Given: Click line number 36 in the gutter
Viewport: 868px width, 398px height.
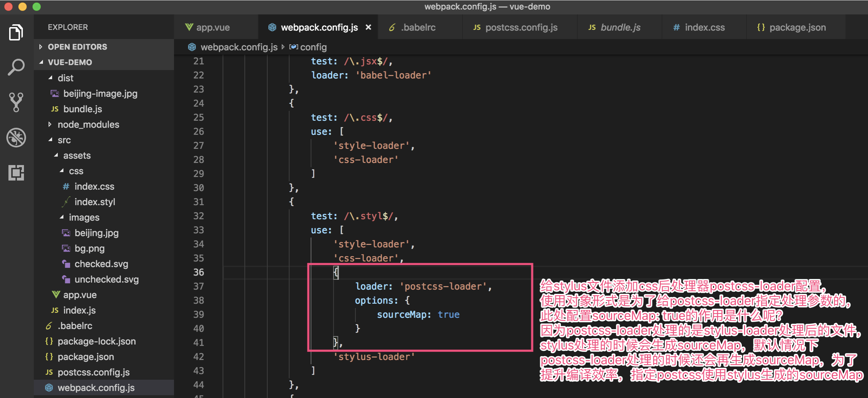Looking at the screenshot, I should click(x=199, y=272).
